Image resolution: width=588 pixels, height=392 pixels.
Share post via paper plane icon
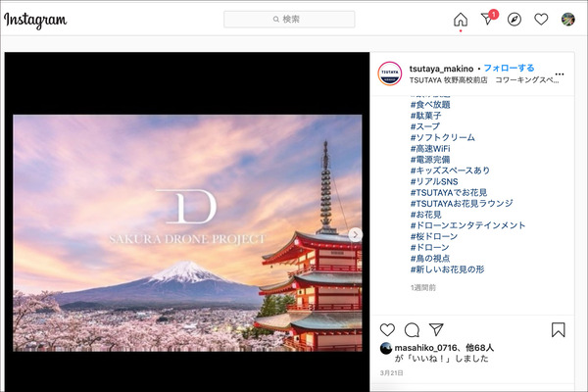pos(436,329)
